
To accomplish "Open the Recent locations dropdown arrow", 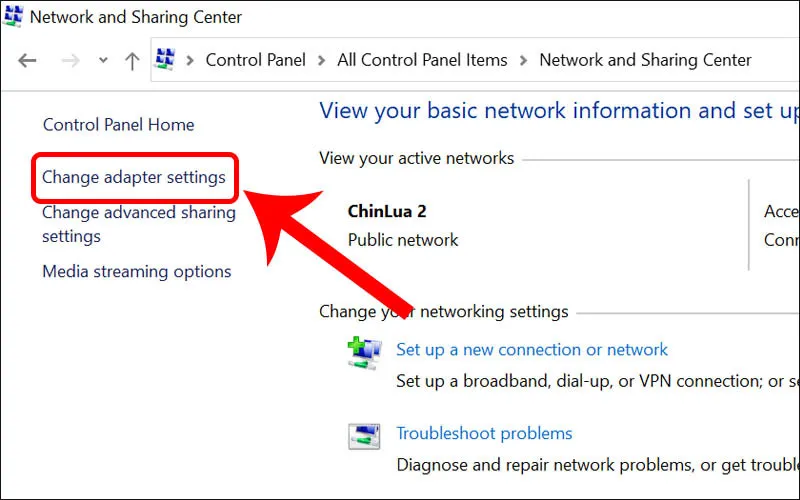I will [x=103, y=61].
